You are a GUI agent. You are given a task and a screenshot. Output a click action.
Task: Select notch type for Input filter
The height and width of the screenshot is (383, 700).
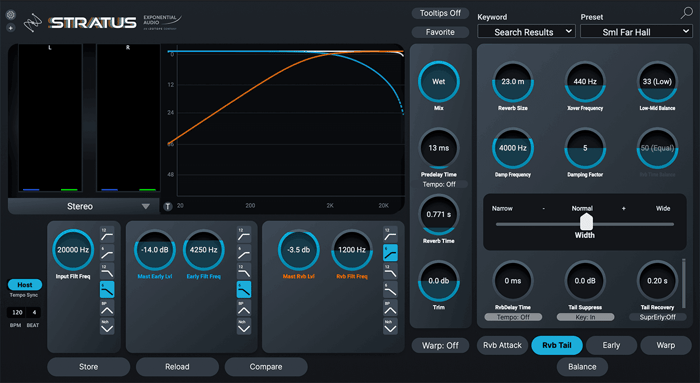tap(107, 326)
